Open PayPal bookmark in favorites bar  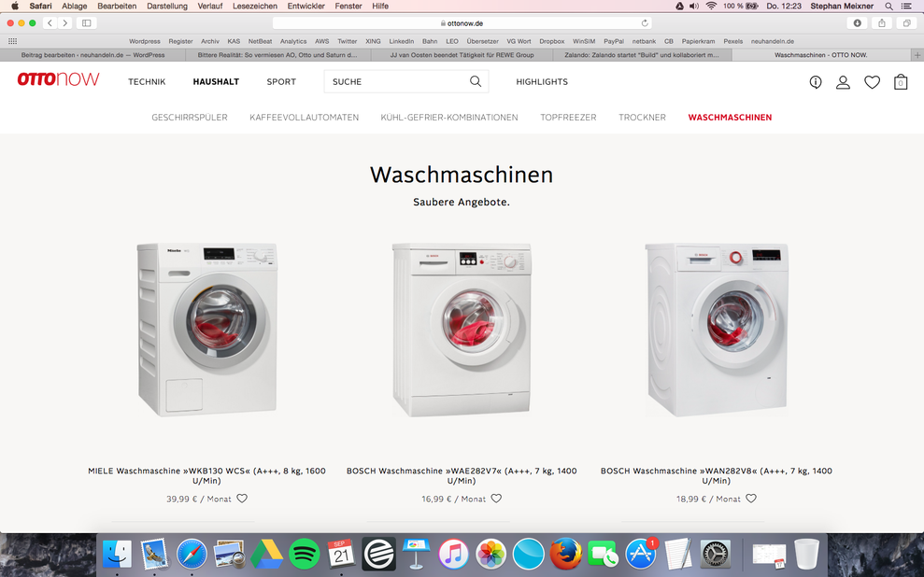pyautogui.click(x=614, y=41)
